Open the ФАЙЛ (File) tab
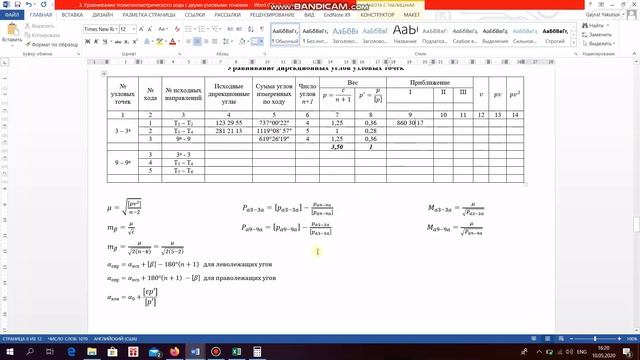Image resolution: width=640 pixels, height=360 pixels. [x=12, y=15]
